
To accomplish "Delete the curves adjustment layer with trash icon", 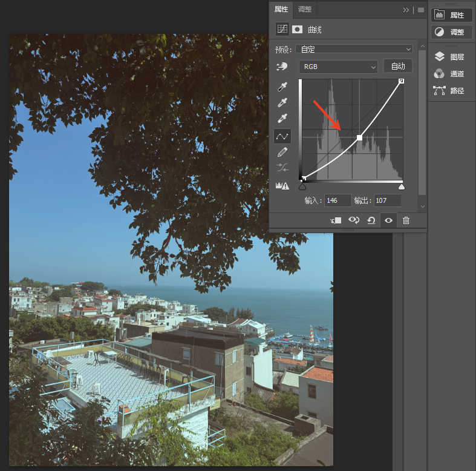I will click(406, 220).
